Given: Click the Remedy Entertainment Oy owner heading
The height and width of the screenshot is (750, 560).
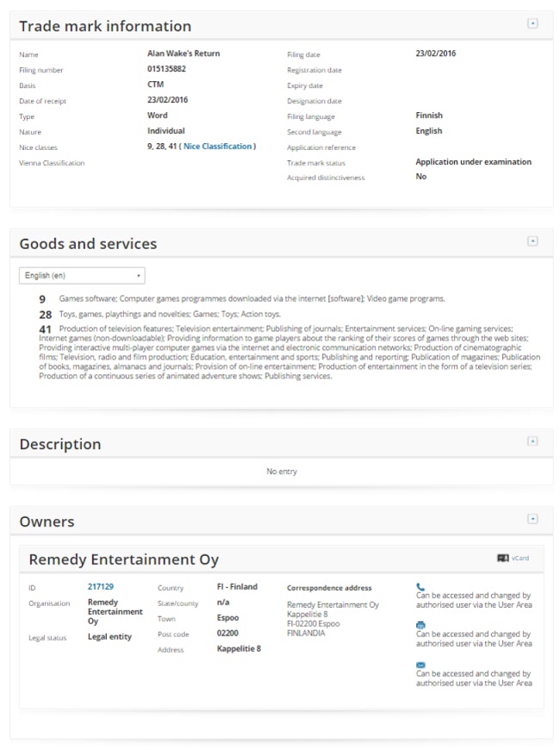Looking at the screenshot, I should (124, 559).
